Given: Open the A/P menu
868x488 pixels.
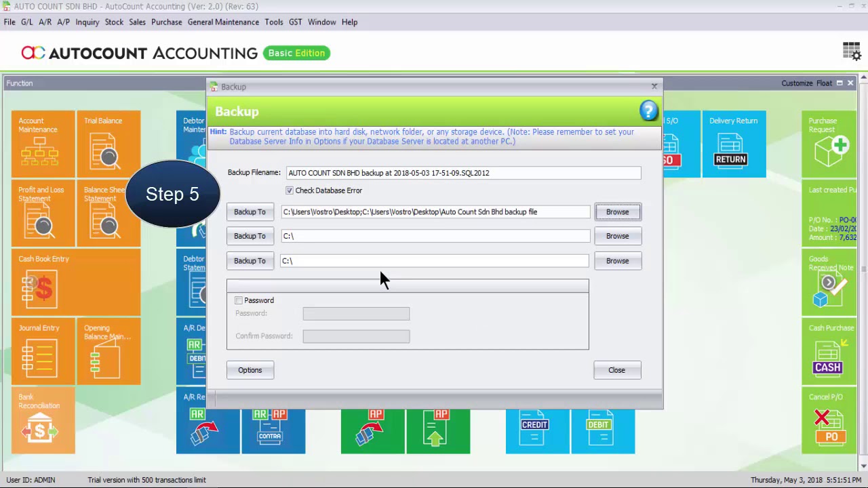Looking at the screenshot, I should (64, 22).
